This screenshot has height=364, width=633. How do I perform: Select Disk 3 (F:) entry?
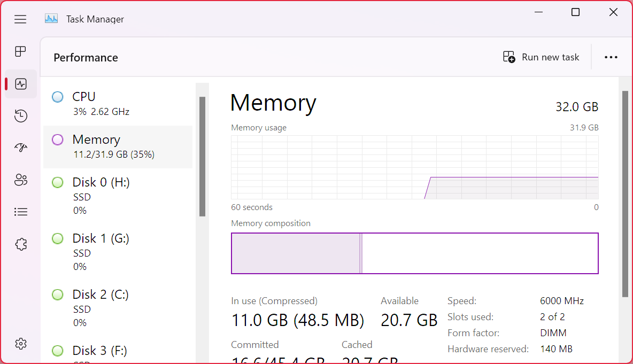pos(118,353)
